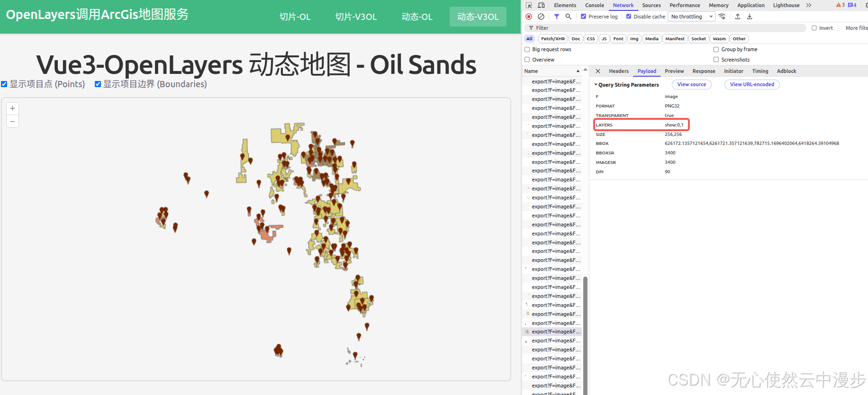Viewport: 868px width, 395px height.
Task: Show the Adblock tab
Action: click(787, 71)
